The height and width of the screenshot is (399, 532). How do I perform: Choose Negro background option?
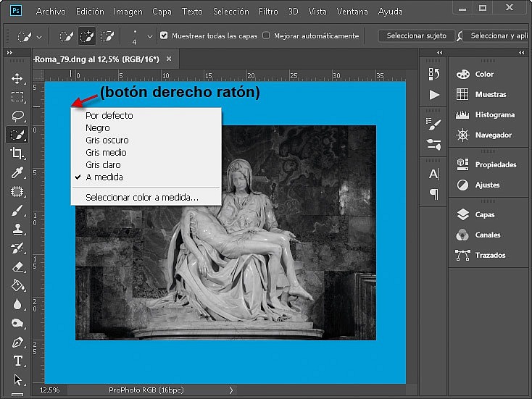pos(146,127)
